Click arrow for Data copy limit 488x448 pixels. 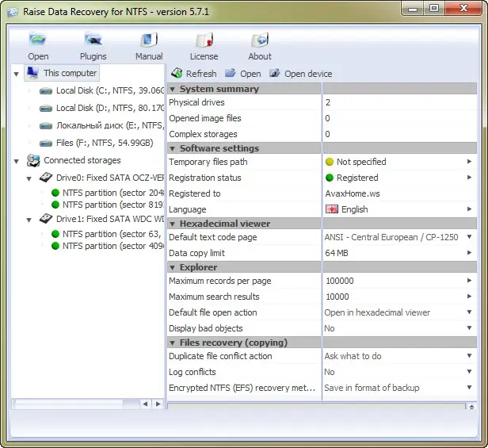[469, 253]
